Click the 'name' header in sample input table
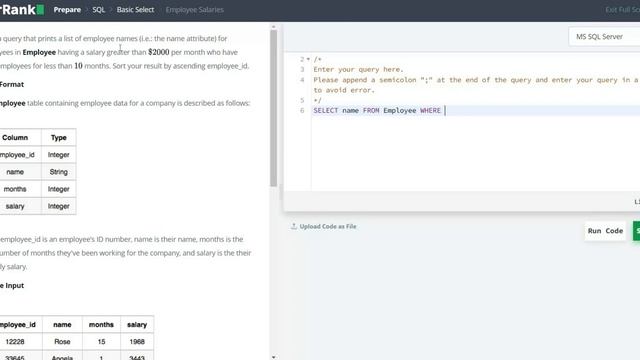This screenshot has height=360, width=640. [x=62, y=324]
